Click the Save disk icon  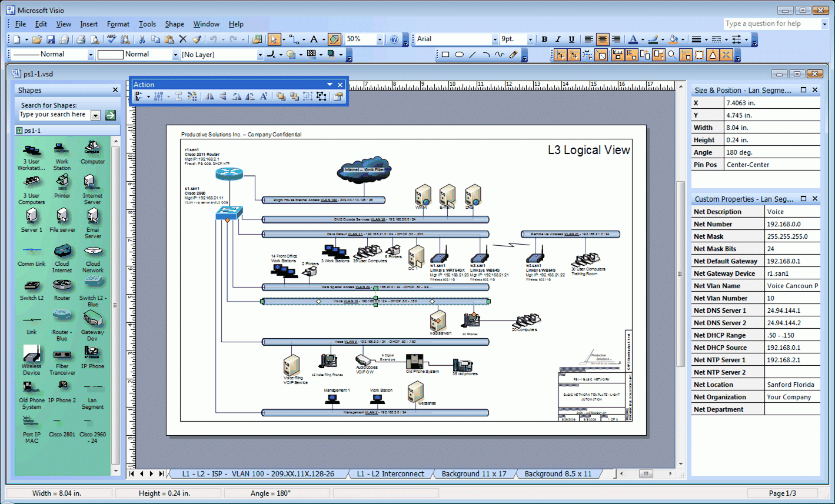pos(51,39)
